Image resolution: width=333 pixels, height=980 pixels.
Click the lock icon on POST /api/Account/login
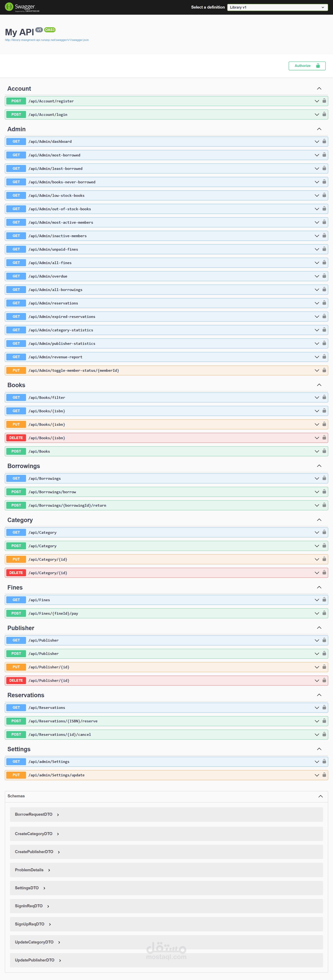[x=324, y=114]
